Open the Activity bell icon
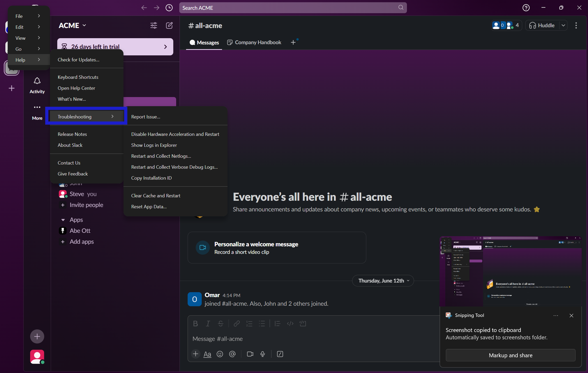The width and height of the screenshot is (588, 373). coord(37,81)
